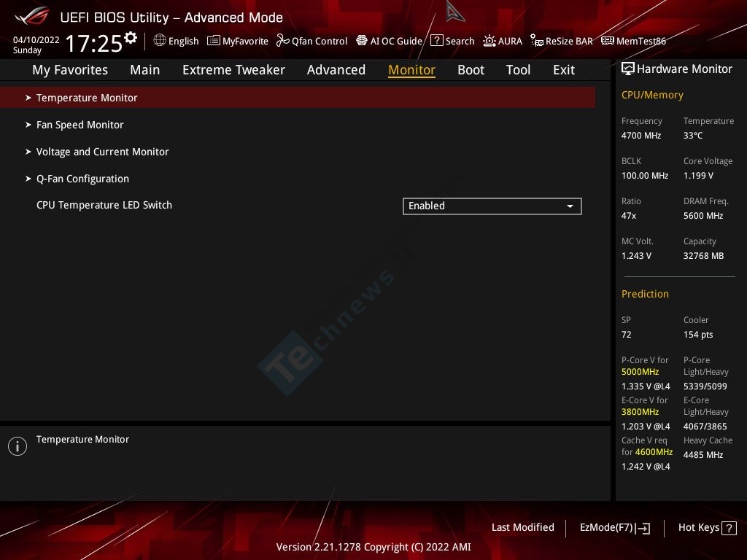Open the Extreme Tweaker tab
Image resolution: width=747 pixels, height=560 pixels.
click(233, 70)
